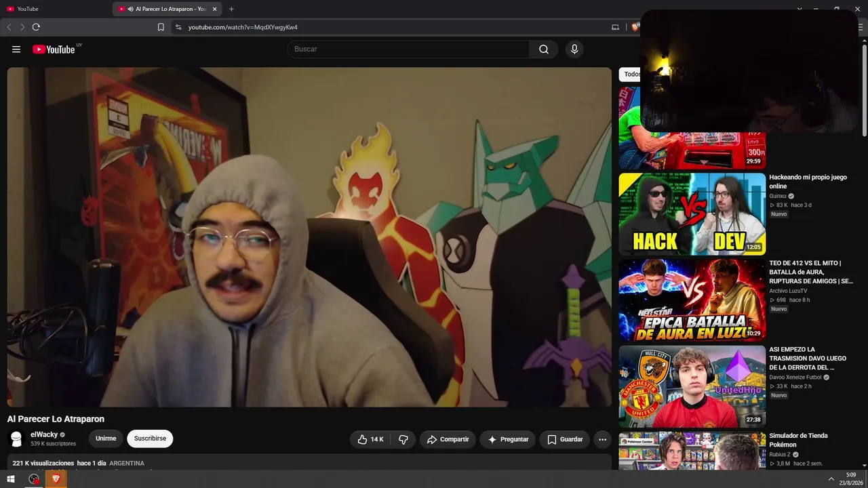Visit the Guinxu channel link
The height and width of the screenshot is (488, 868).
tap(778, 196)
